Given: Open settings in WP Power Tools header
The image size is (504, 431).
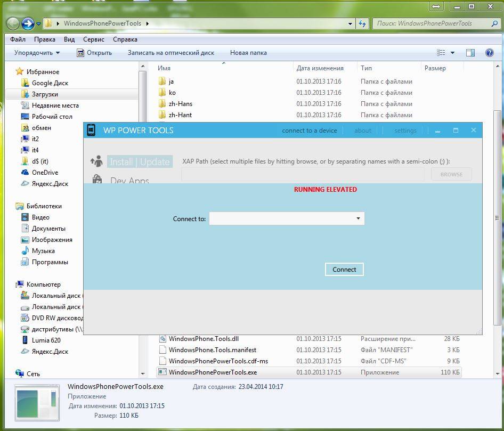Looking at the screenshot, I should [405, 131].
